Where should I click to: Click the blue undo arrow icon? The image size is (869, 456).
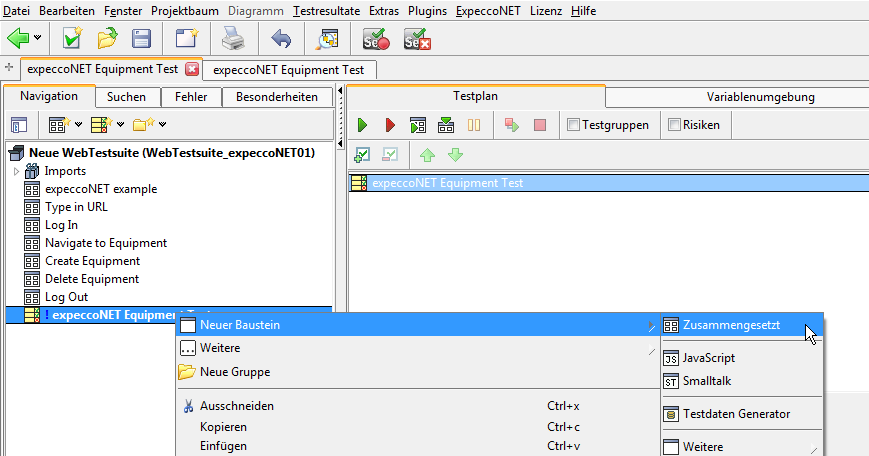pos(281,39)
